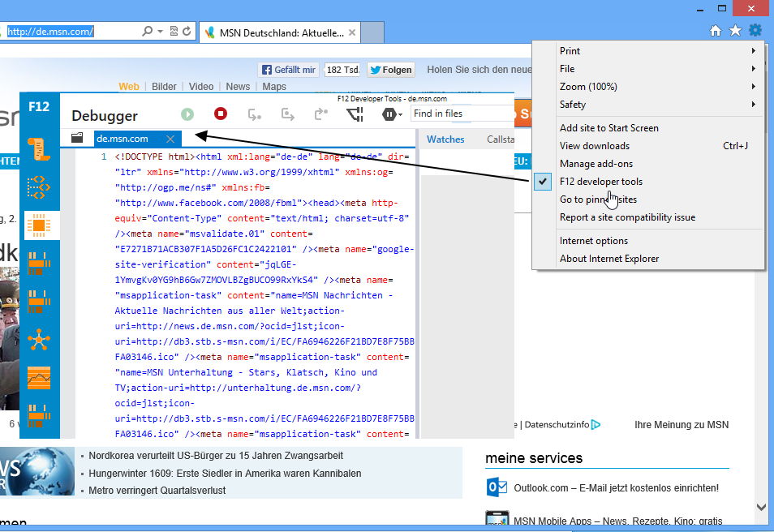Screen dimensions: 774x532
Task: Click the search magnifier in address bar
Action: 147,31
